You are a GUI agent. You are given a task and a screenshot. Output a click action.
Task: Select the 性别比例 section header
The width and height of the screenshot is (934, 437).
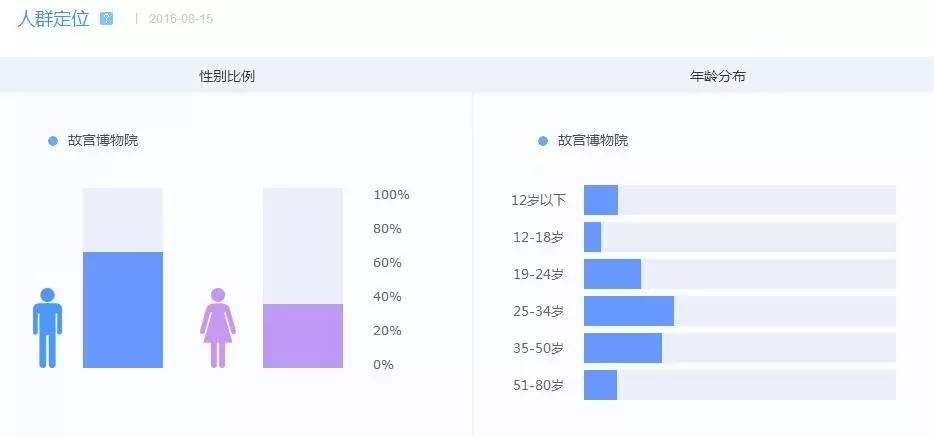[227, 76]
